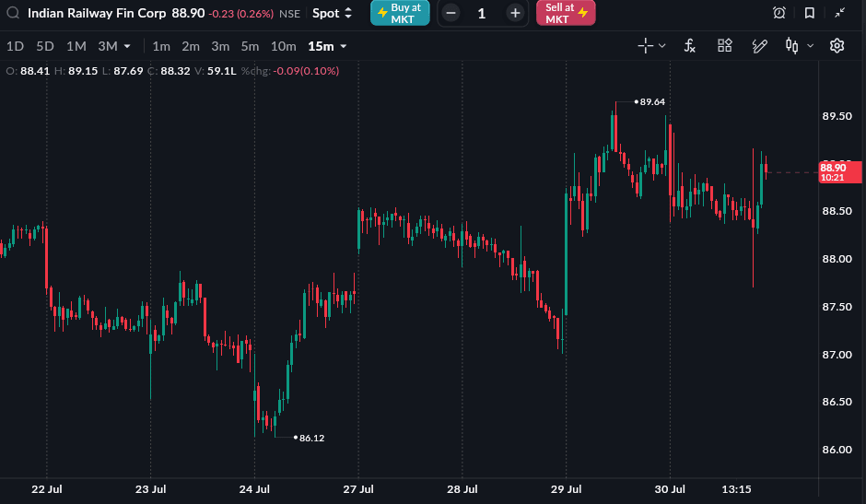
Task: Click the 30 Jul date label
Action: pyautogui.click(x=670, y=489)
